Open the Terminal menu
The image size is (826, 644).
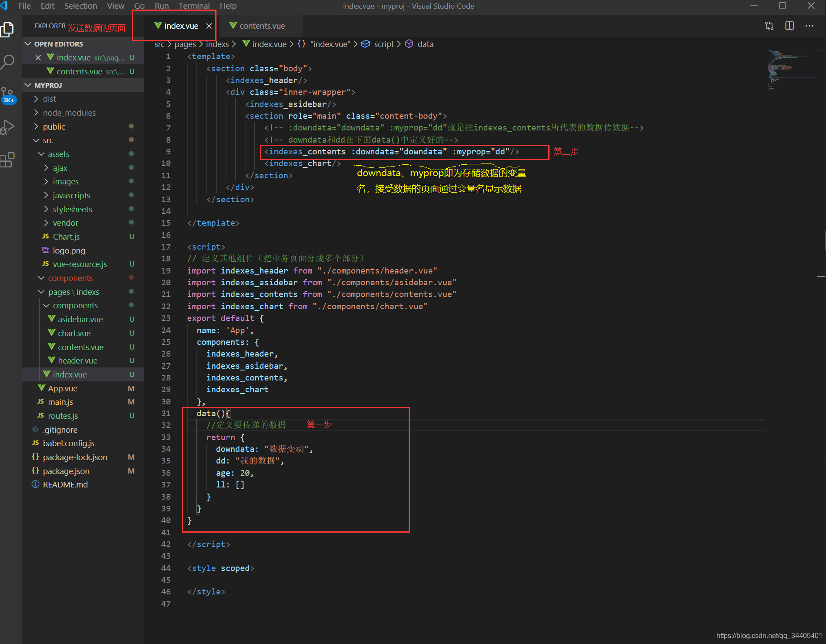click(194, 6)
